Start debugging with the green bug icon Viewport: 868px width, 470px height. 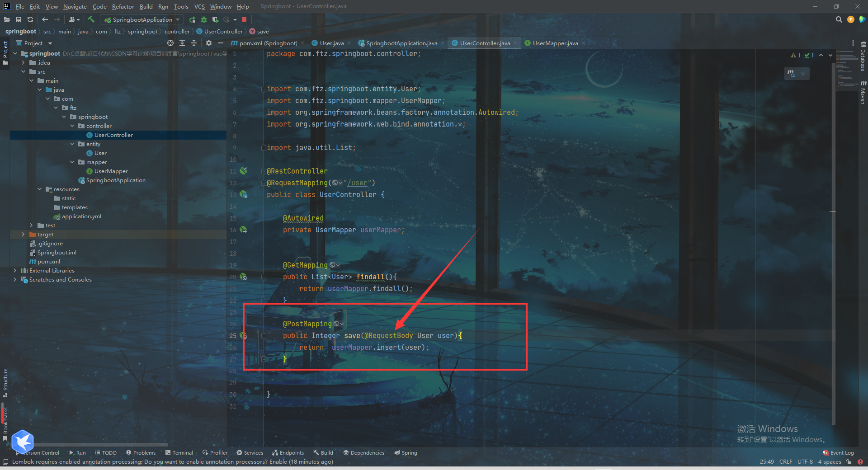click(x=204, y=19)
